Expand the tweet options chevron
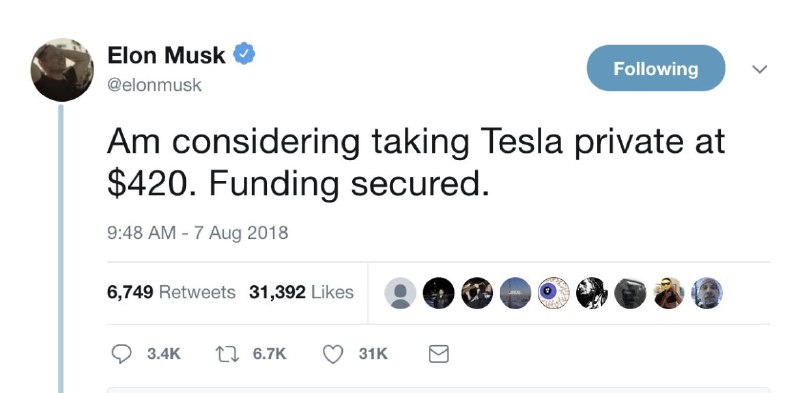Viewport: 800px width, 393px height. 760,69
